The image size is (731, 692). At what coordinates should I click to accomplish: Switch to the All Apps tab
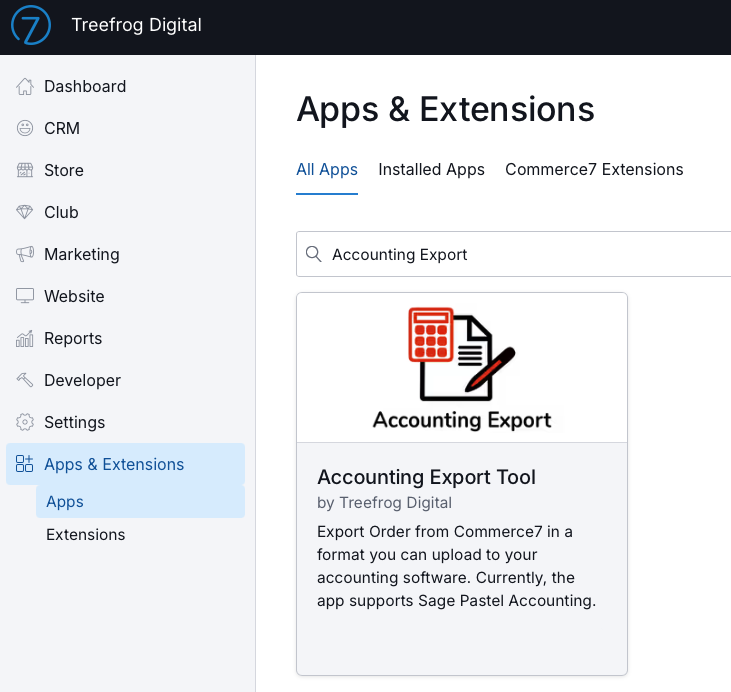pyautogui.click(x=327, y=170)
